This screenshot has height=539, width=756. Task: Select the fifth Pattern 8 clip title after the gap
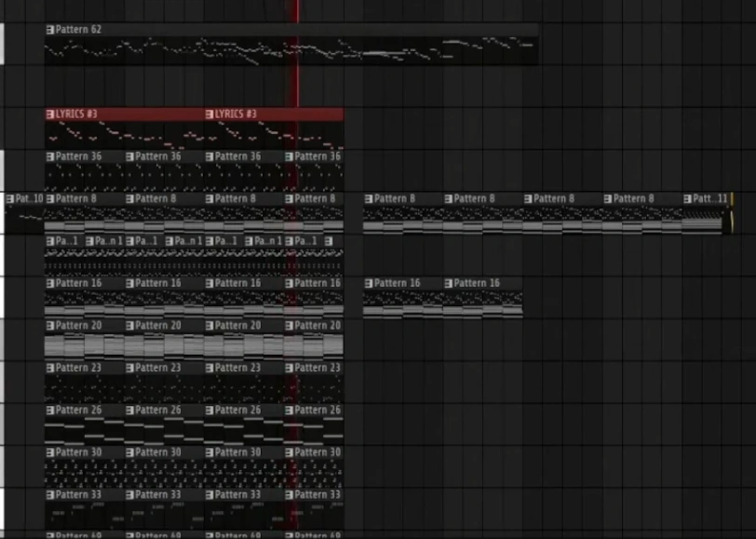click(x=395, y=198)
